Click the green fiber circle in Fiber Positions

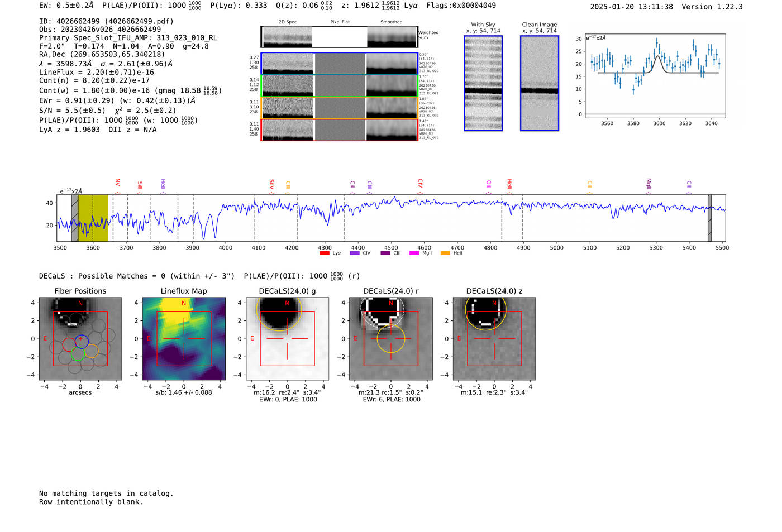click(78, 354)
